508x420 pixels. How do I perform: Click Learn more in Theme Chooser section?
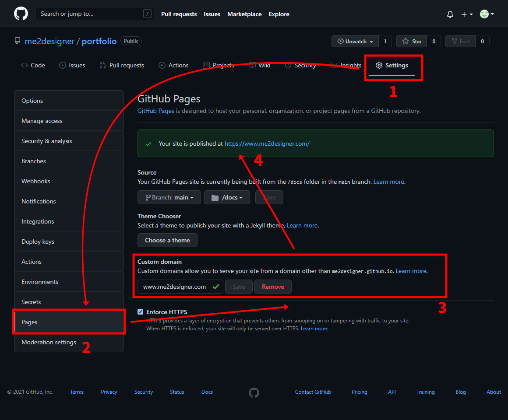[302, 226]
